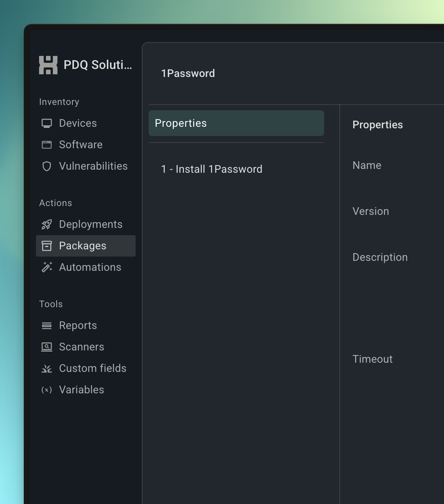Click the Inventory section heading
This screenshot has width=444, height=504.
point(59,102)
